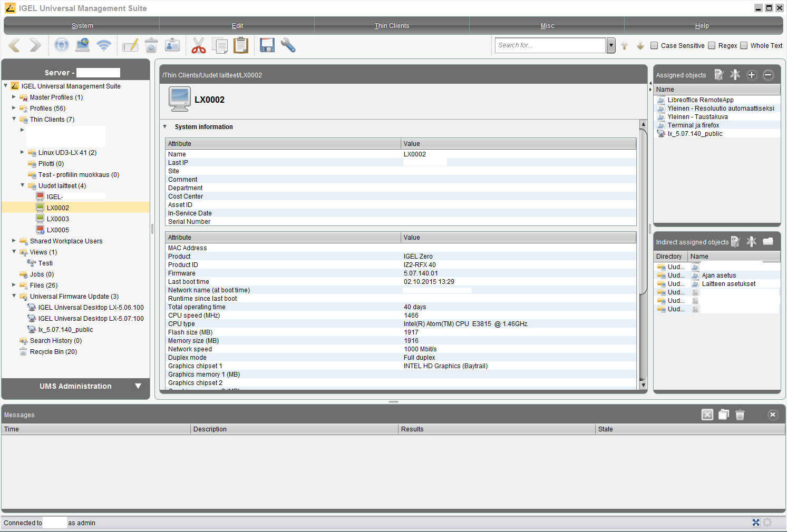Click the delete trash toolbar icon
Image resolution: width=787 pixels, height=532 pixels.
(x=151, y=45)
